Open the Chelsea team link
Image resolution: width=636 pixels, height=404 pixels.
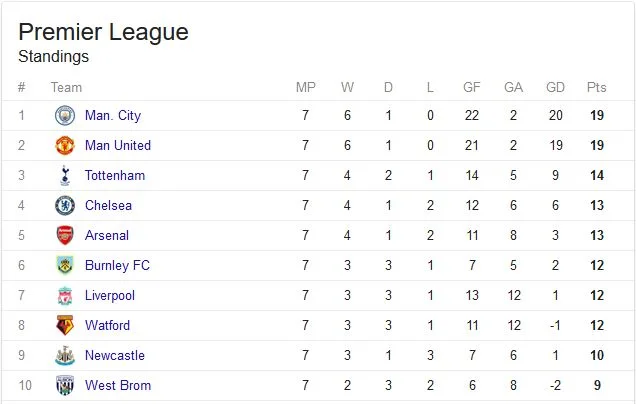point(108,206)
